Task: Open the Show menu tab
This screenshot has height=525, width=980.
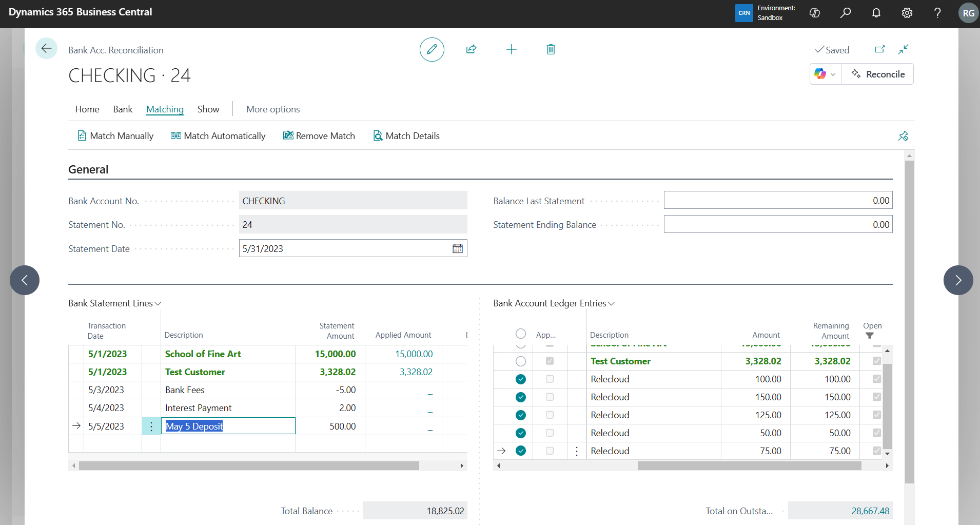Action: [208, 109]
